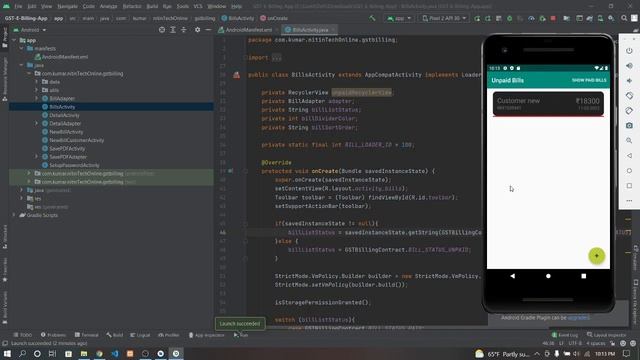640x360 pixels.
Task: Click the emulator sidebar back triangle
Action: point(629,156)
